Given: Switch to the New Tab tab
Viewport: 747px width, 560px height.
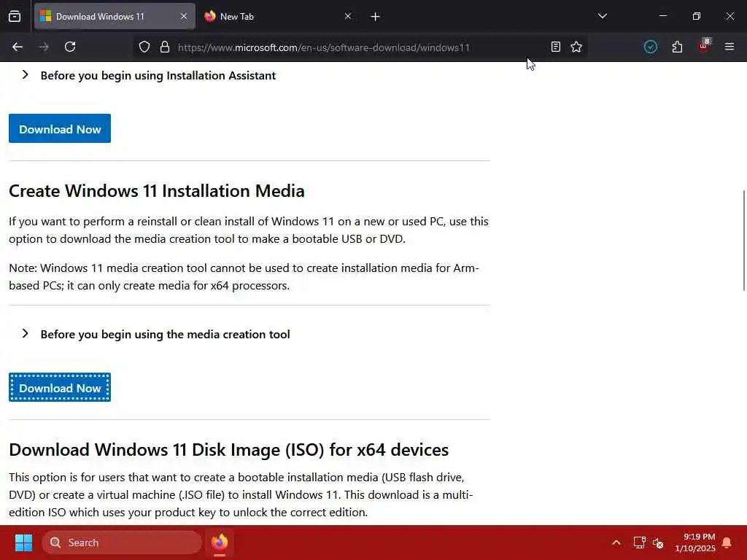Looking at the screenshot, I should coord(279,17).
